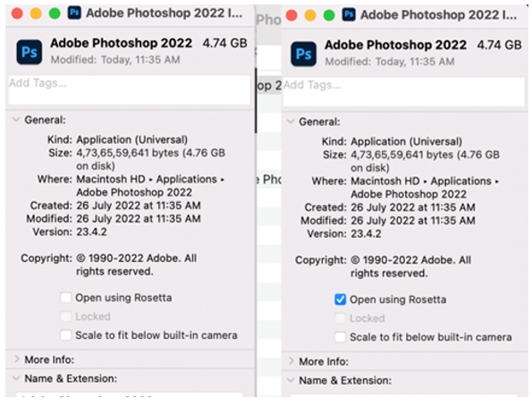532x407 pixels.
Task: Collapse Name & Extension in left window
Action: (x=16, y=378)
